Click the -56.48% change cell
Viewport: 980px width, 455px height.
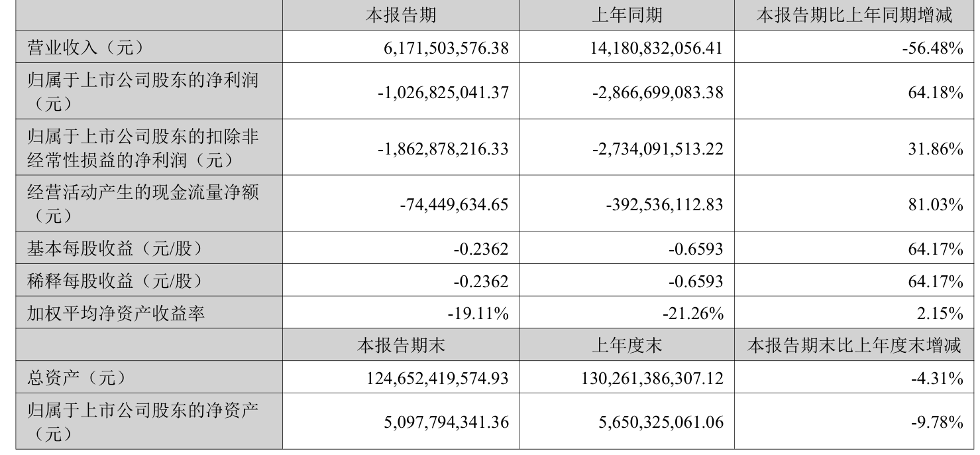coord(932,48)
